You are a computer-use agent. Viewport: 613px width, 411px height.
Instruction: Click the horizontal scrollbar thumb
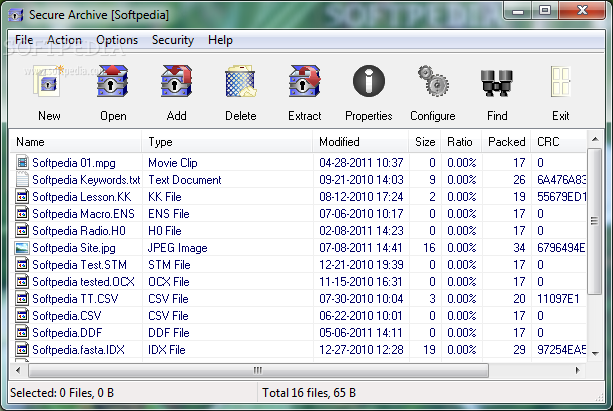258,370
